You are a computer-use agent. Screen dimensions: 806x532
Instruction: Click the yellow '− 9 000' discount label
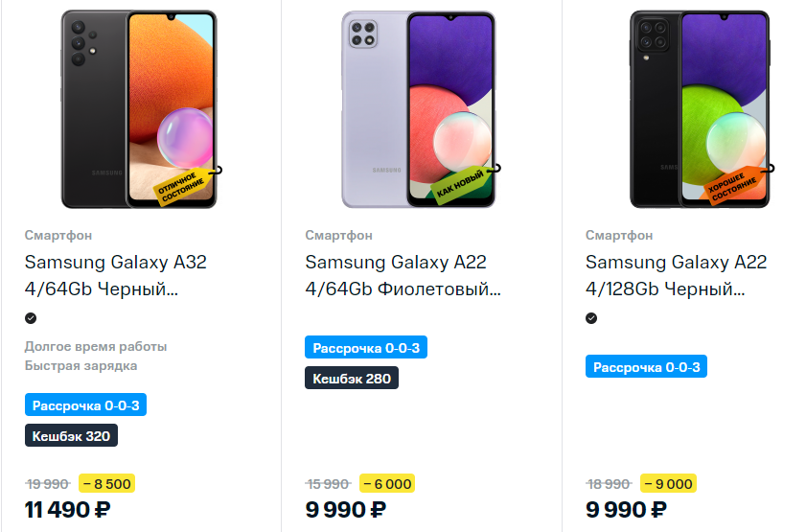(668, 484)
